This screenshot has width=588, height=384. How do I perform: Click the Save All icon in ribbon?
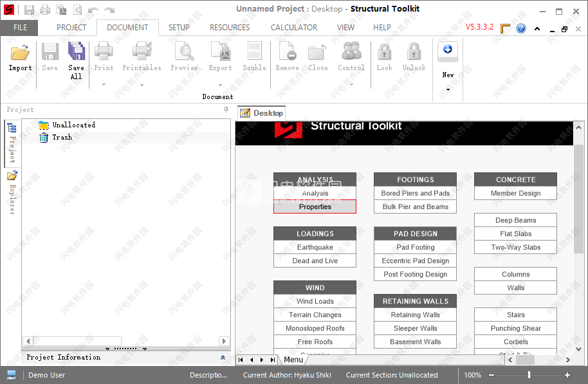[76, 51]
